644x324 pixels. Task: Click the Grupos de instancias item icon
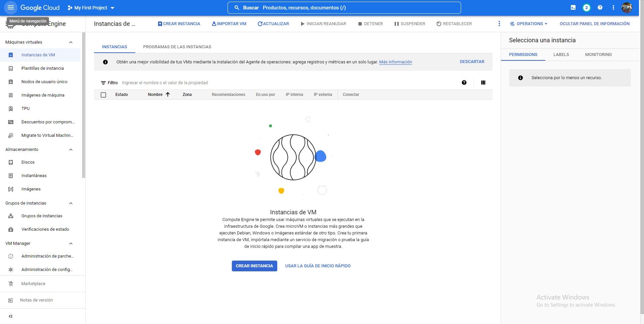click(x=11, y=216)
